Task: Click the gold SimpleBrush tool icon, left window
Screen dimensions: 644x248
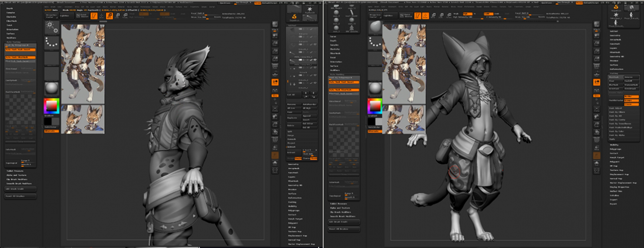Action: point(294,17)
